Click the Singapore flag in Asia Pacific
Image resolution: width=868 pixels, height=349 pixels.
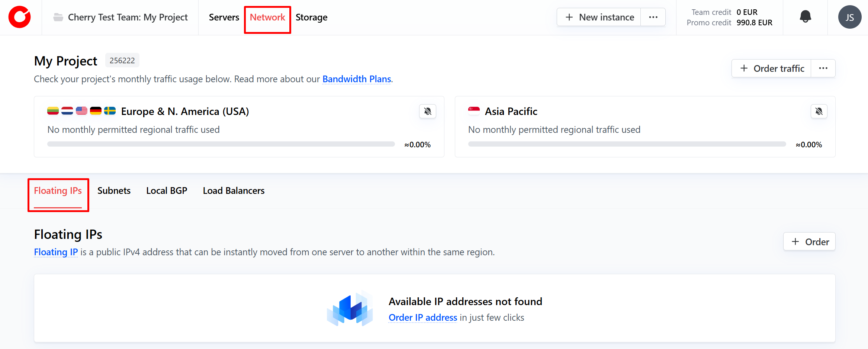(x=474, y=111)
